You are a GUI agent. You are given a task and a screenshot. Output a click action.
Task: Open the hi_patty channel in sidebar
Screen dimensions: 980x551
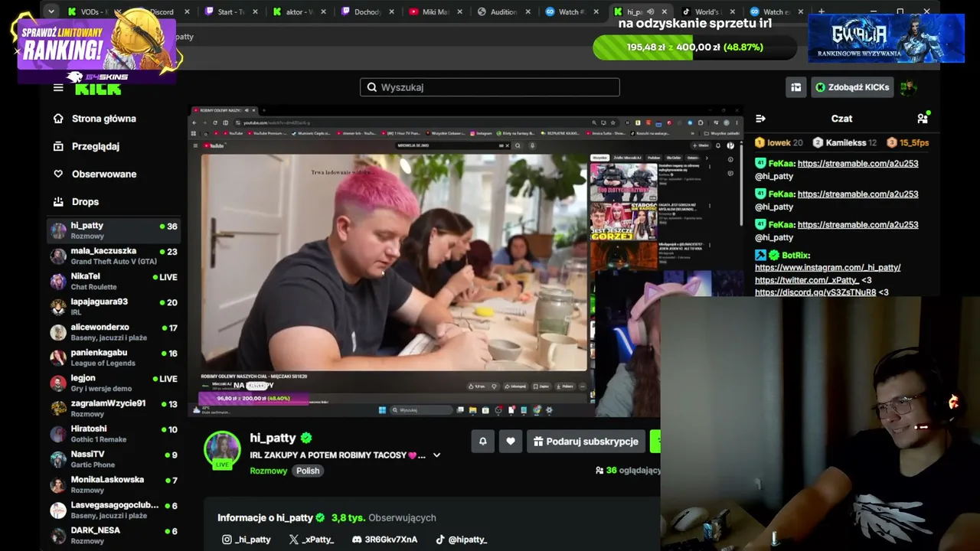point(114,230)
